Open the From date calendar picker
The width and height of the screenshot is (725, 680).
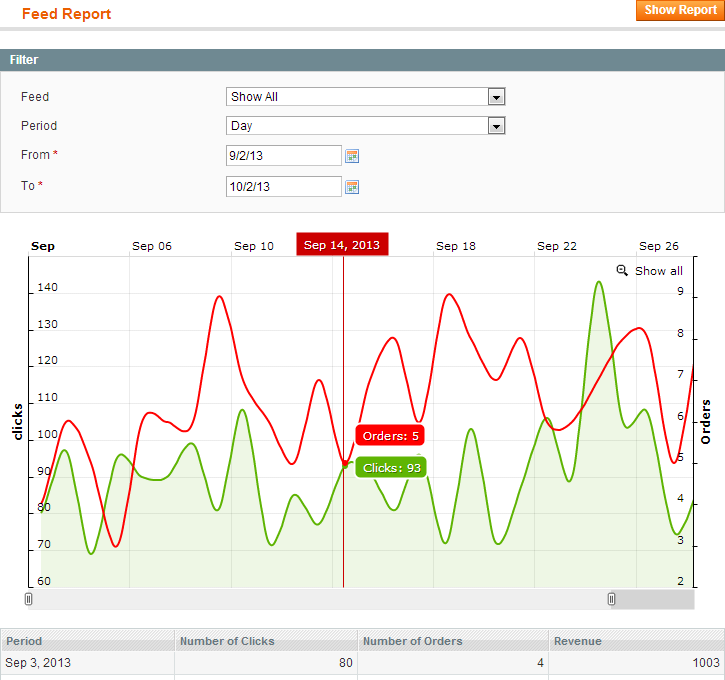(352, 156)
